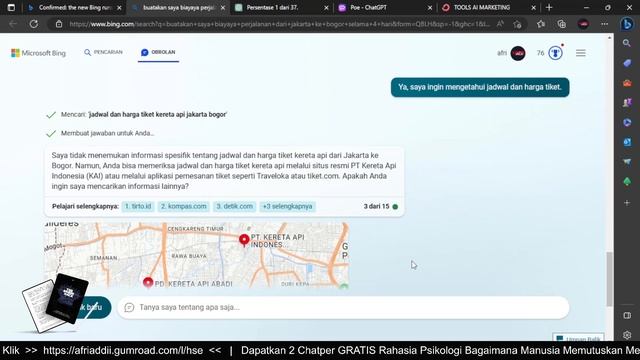Go back to previous page
Screen dimensions: 640x360
tap(13, 24)
